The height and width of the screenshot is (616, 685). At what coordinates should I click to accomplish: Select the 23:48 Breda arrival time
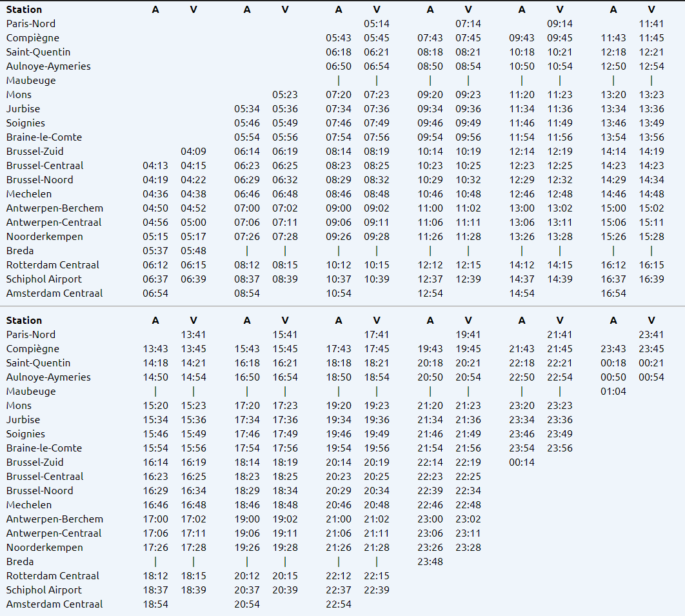(x=430, y=562)
